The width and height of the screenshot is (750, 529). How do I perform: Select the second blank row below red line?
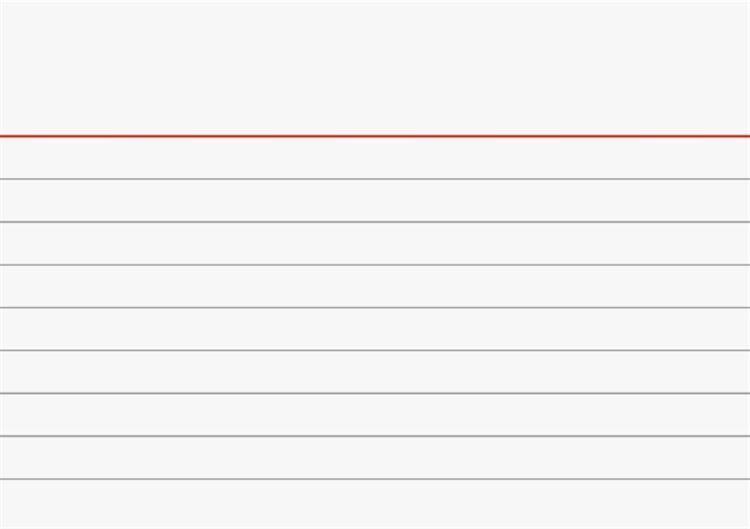(375, 201)
